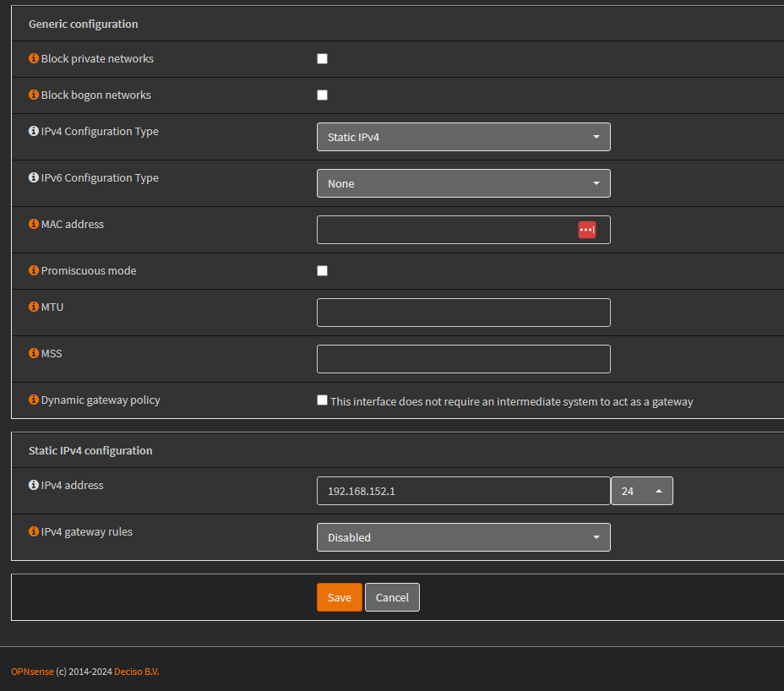This screenshot has height=691, width=784.
Task: Click info icon next to Promiscuous mode
Action: (x=34, y=270)
